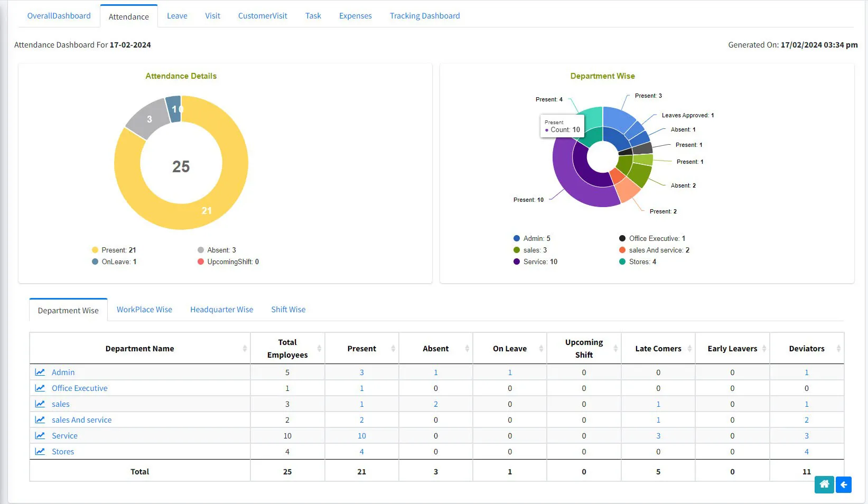Open the Admin department trend chart icon
The image size is (868, 504).
(x=41, y=372)
